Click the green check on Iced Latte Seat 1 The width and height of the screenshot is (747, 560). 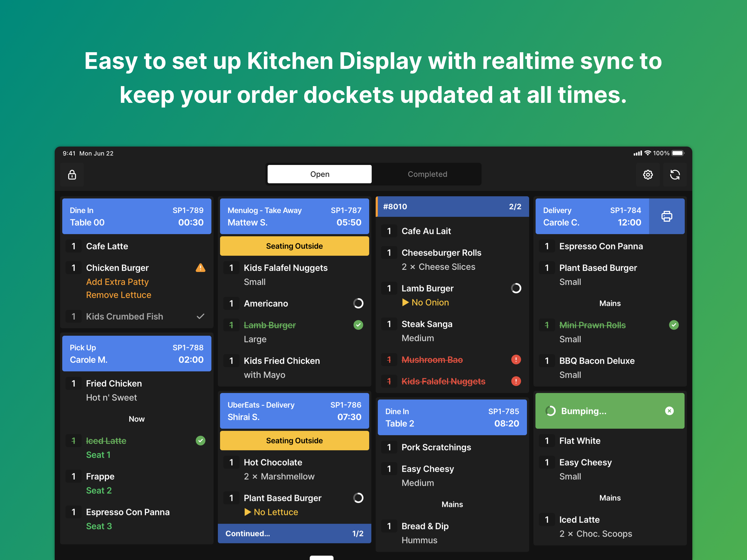[201, 441]
